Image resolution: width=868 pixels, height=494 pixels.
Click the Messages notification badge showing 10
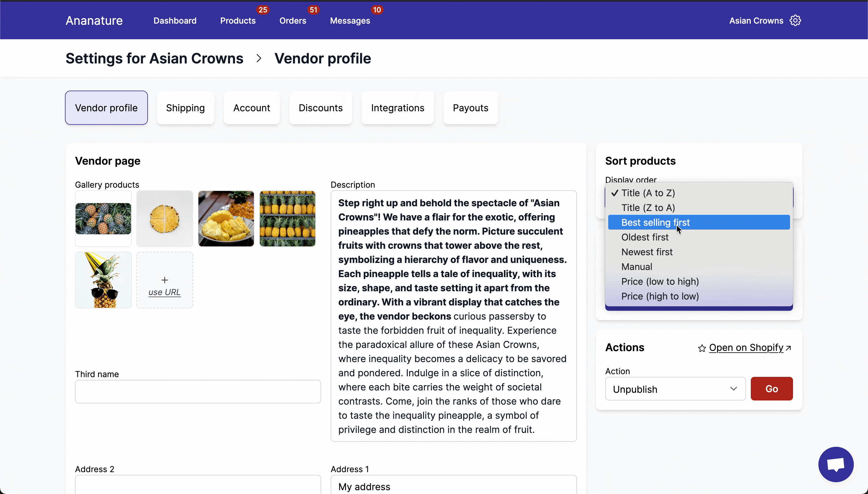click(376, 9)
